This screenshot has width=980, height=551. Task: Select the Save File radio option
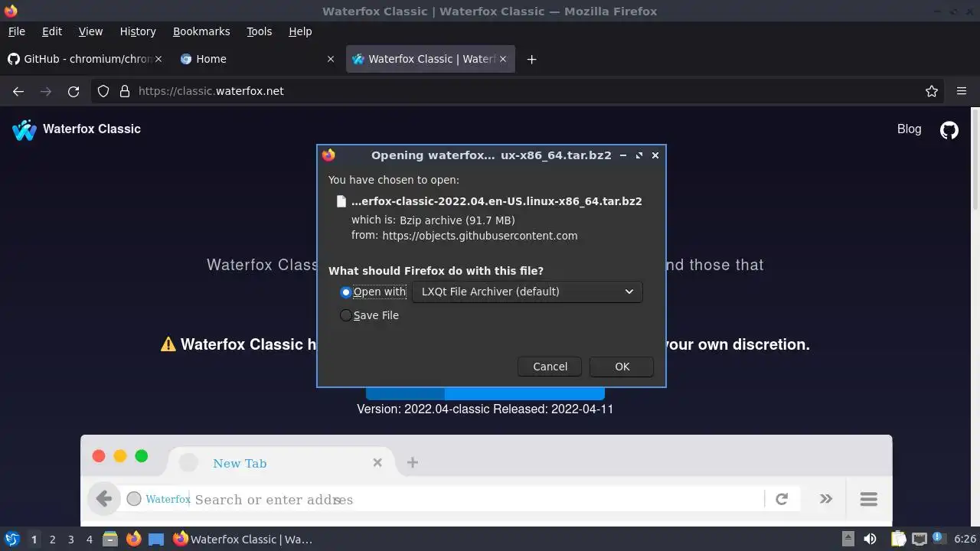(346, 315)
